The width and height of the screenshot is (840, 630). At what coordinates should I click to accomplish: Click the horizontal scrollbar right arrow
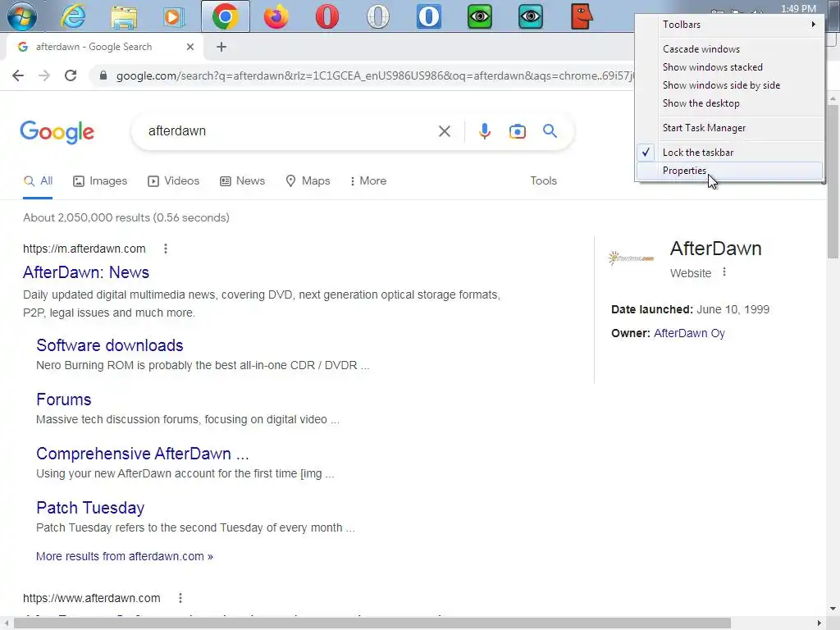[819, 623]
